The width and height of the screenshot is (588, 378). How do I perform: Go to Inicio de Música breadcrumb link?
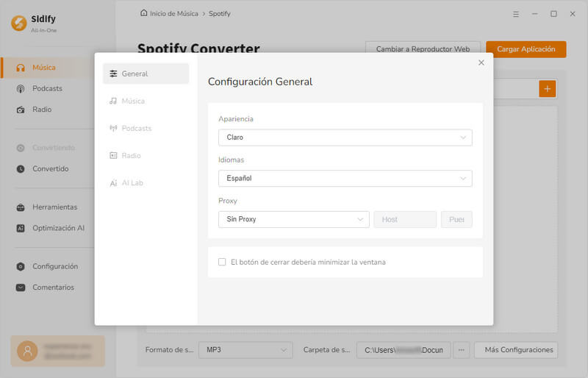tap(174, 13)
